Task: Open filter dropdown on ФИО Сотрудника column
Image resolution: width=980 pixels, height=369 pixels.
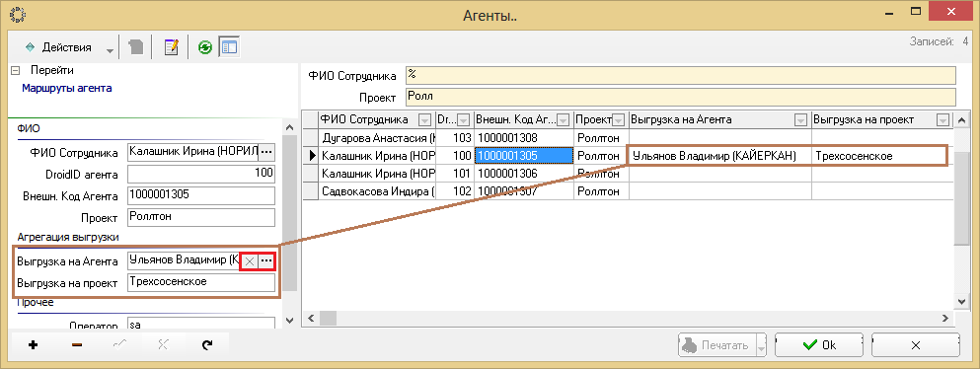Action: (x=424, y=120)
